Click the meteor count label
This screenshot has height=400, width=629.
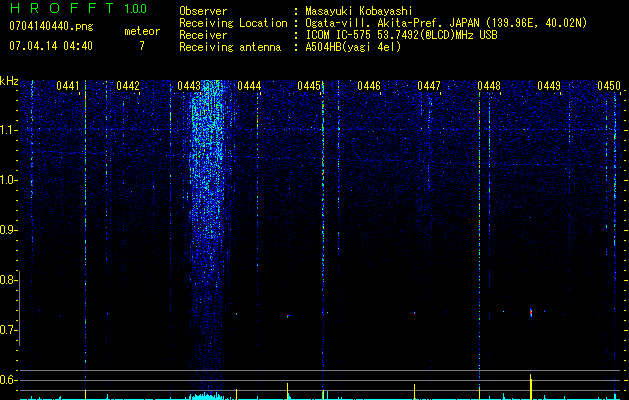click(142, 31)
